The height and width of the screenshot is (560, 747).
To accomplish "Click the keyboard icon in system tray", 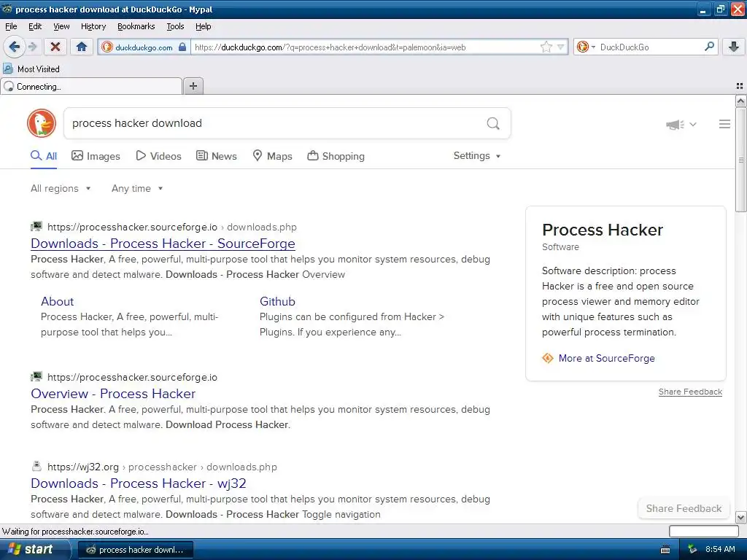I will click(x=665, y=550).
